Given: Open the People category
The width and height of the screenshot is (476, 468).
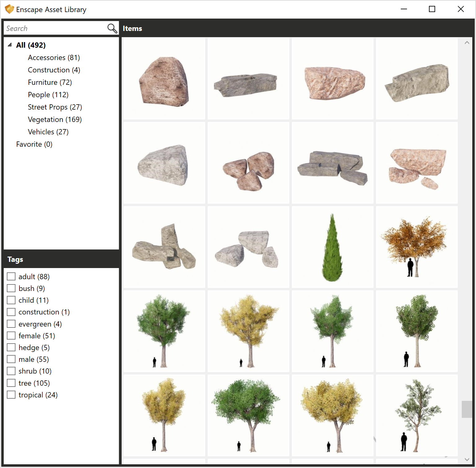Looking at the screenshot, I should 48,94.
